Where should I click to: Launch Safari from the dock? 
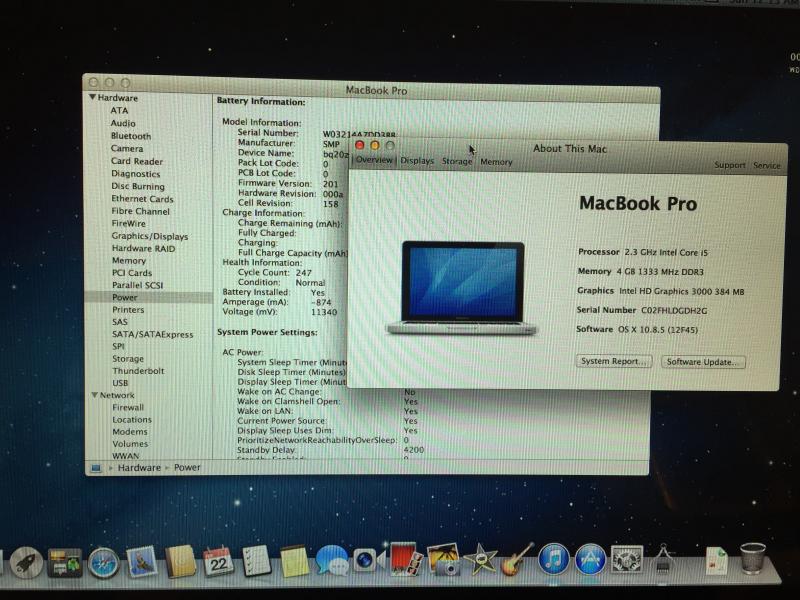click(x=104, y=562)
